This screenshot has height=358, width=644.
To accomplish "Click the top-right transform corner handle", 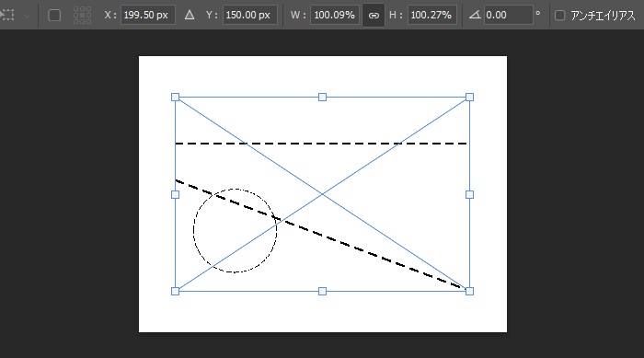I will 469,97.
